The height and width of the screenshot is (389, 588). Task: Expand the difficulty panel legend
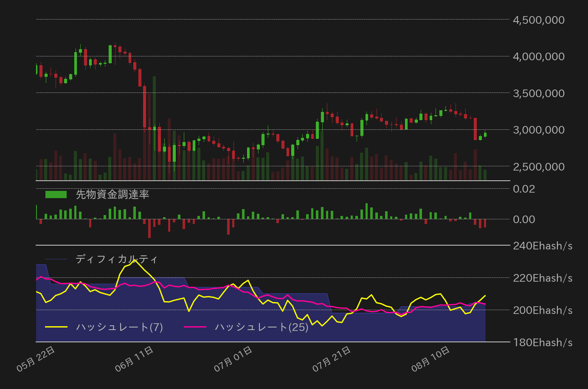[x=115, y=259]
